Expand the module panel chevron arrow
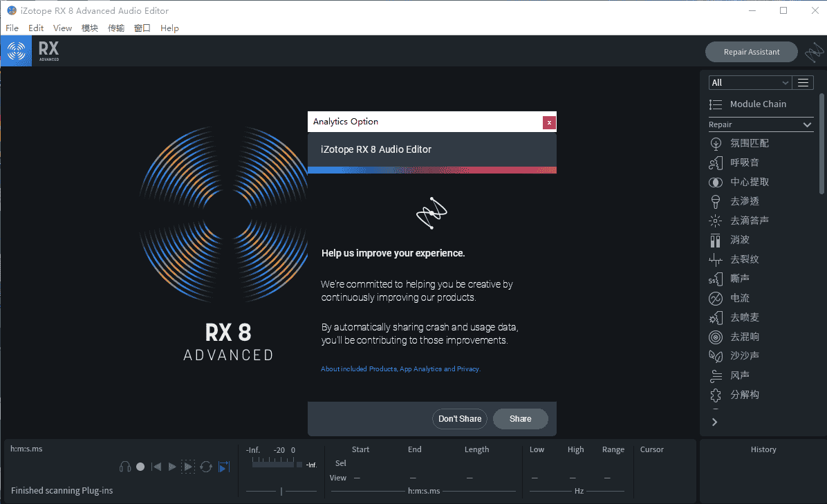This screenshot has width=827, height=504. click(x=714, y=422)
